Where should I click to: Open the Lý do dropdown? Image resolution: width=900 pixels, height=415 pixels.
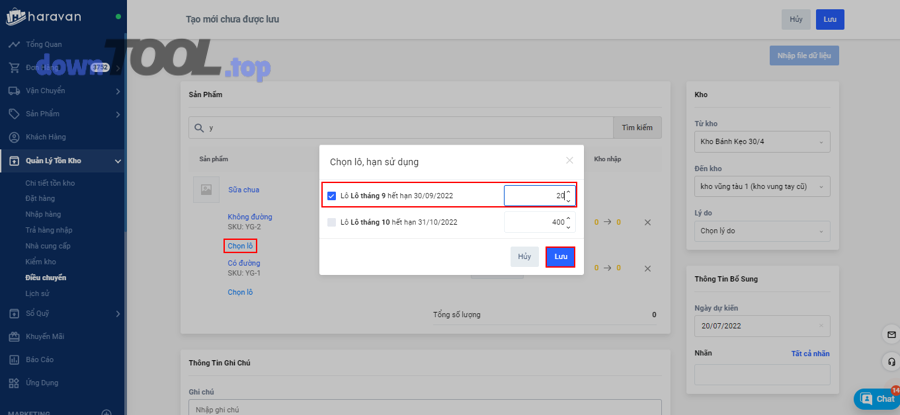pyautogui.click(x=762, y=230)
